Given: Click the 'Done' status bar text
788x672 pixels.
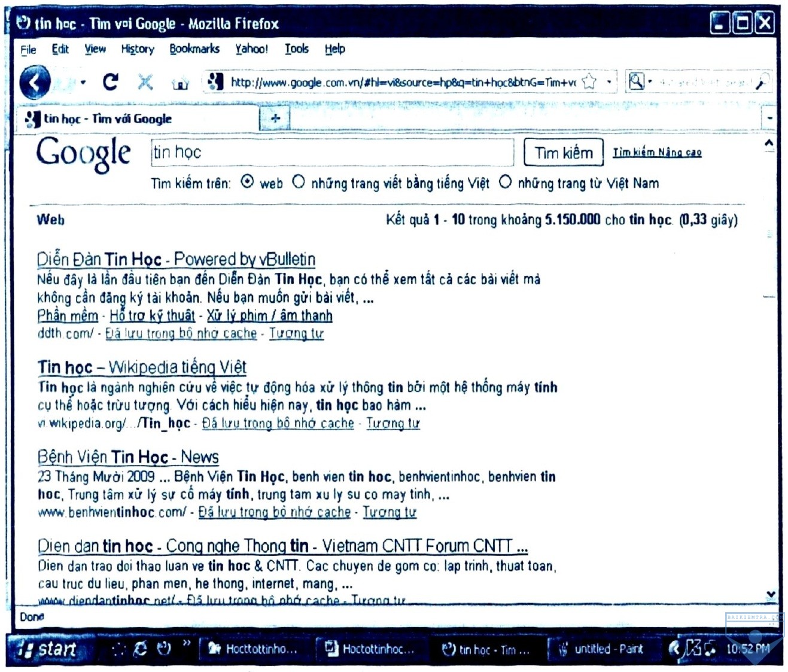Looking at the screenshot, I should (32, 617).
